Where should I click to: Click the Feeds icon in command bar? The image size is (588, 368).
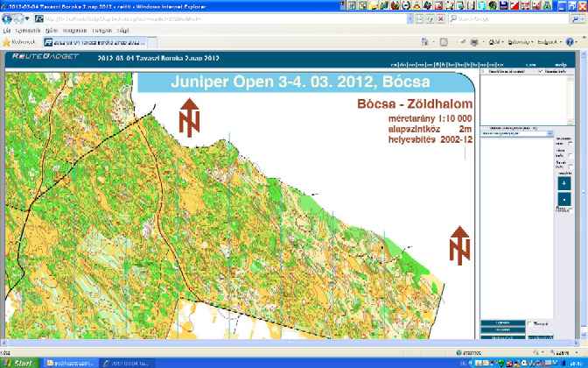point(444,42)
